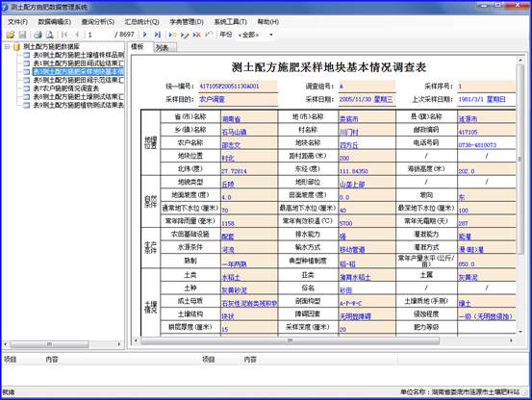
Task: Click the edit record pencil icon
Action: pos(185,35)
